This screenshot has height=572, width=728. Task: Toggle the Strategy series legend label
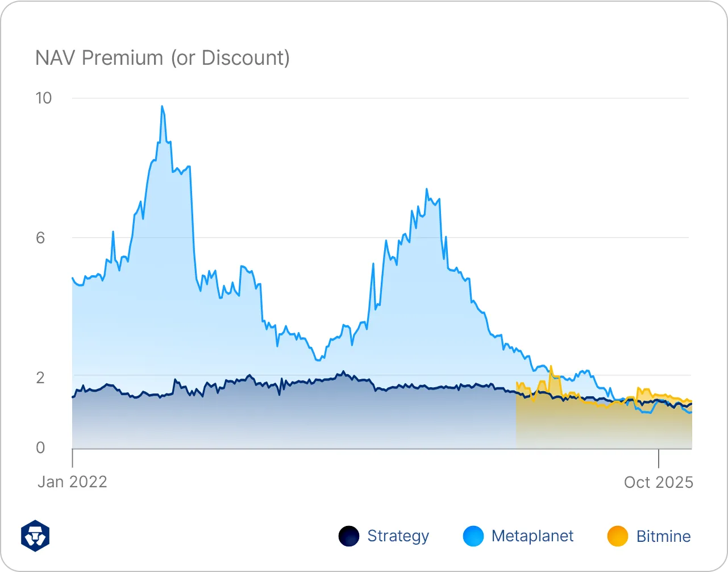(x=398, y=536)
